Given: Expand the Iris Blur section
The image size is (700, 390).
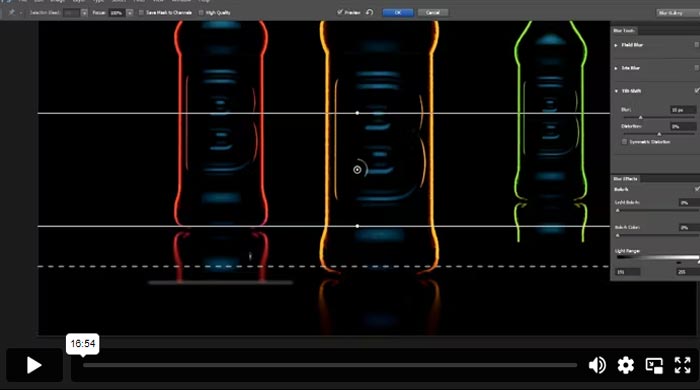Looking at the screenshot, I should (x=616, y=68).
